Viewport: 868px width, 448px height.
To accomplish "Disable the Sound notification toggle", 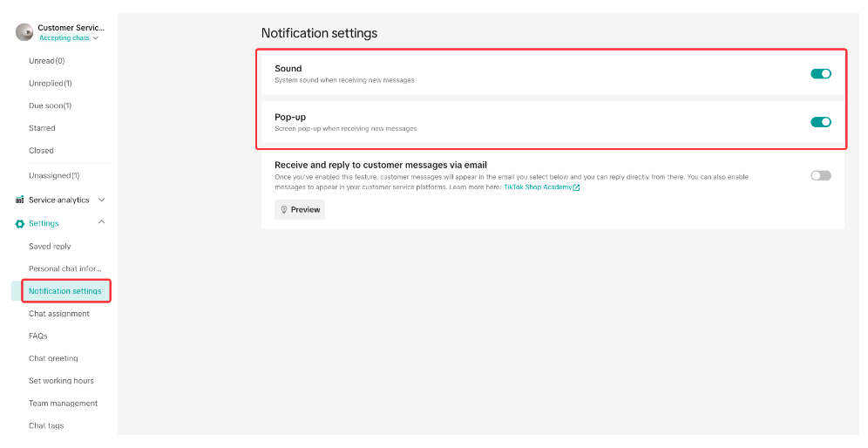I will (x=820, y=74).
